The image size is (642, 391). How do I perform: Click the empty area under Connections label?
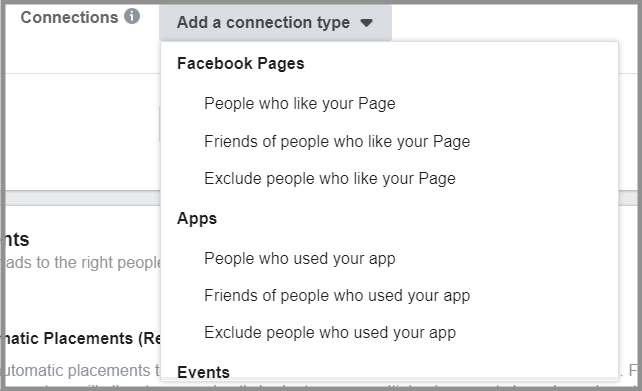click(x=82, y=131)
